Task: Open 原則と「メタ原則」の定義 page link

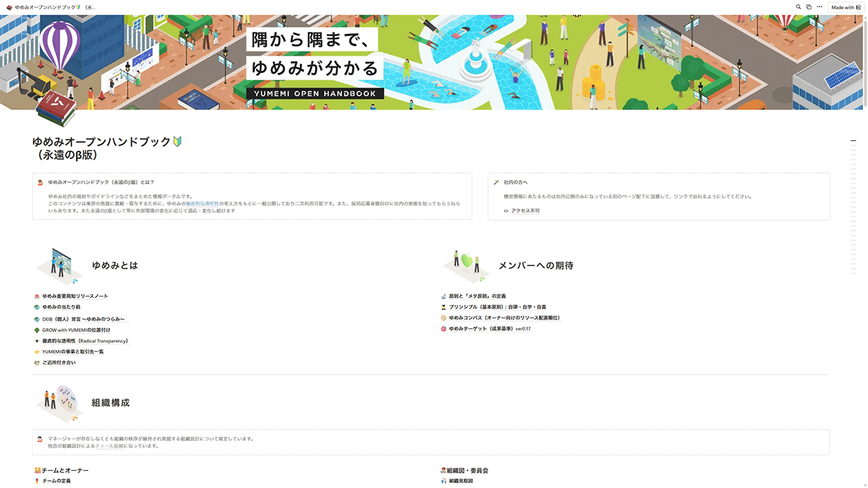Action: 477,296
